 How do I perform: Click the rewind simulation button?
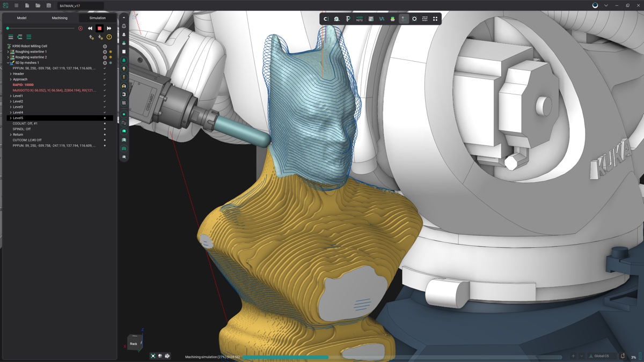point(90,28)
